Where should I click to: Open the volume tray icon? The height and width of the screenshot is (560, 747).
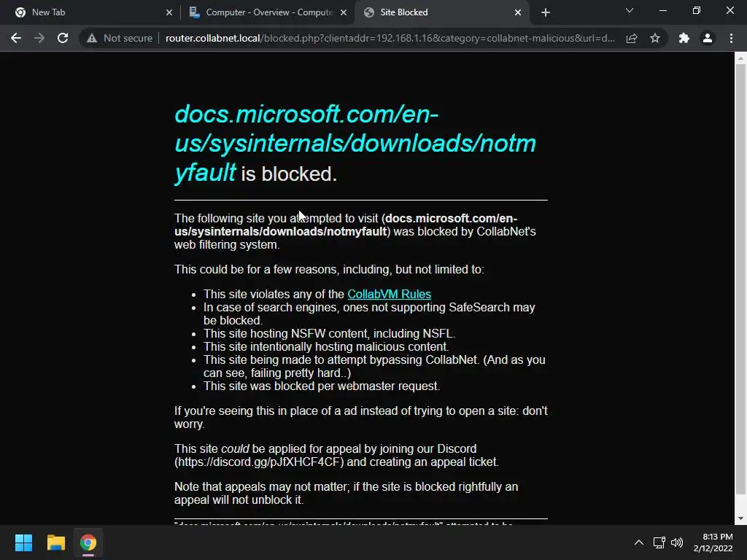pos(676,542)
